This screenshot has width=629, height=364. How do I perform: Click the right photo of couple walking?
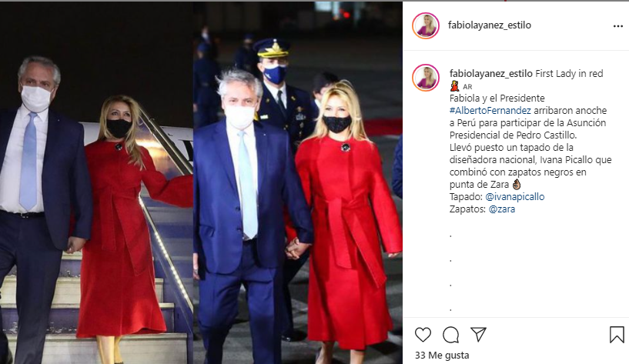(298, 183)
